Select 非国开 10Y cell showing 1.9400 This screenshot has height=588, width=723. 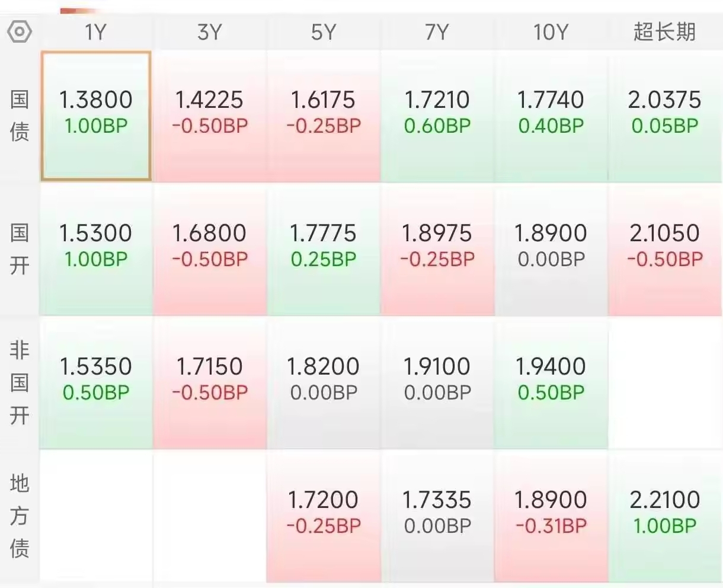(551, 383)
